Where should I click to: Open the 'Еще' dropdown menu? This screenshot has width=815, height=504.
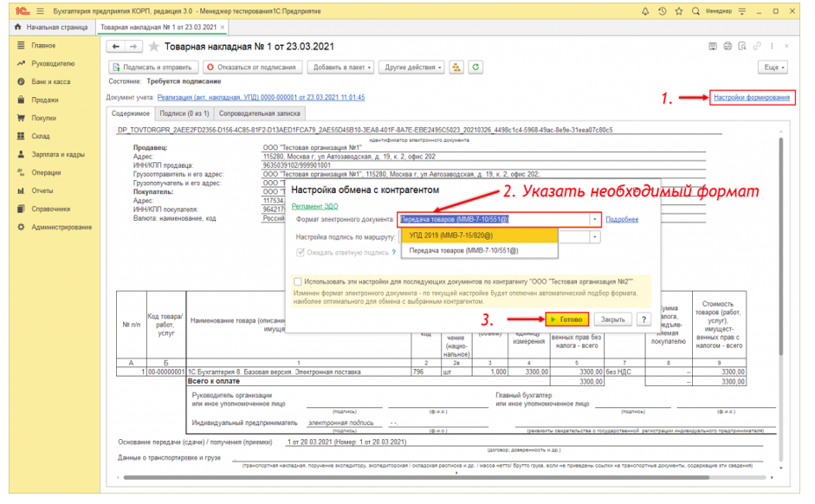[773, 67]
